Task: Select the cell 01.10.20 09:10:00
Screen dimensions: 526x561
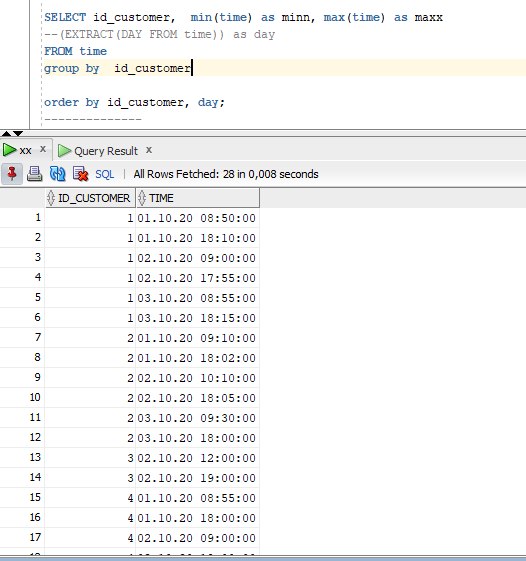Action: (197, 338)
